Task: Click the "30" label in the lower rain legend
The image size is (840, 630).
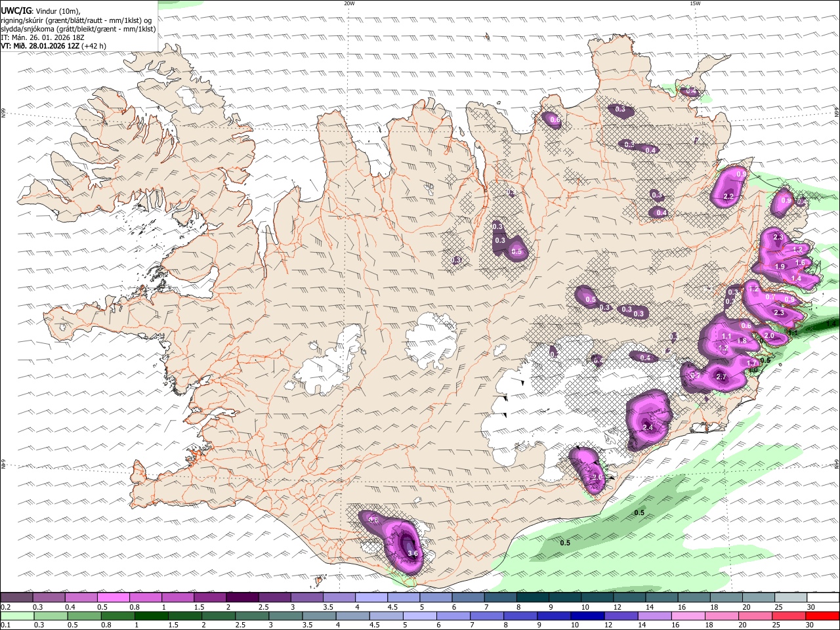Action: pos(808,625)
